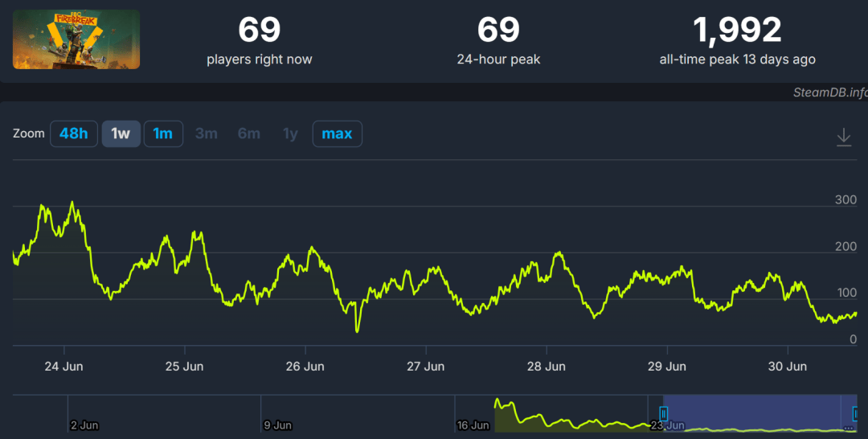Switch chart zoom to 1m
The width and height of the screenshot is (868, 439).
[163, 134]
